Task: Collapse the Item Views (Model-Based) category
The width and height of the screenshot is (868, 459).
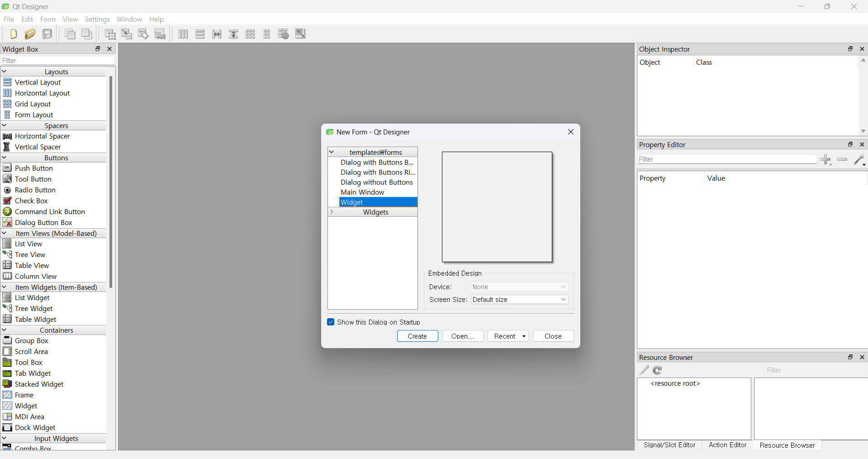Action: [x=5, y=233]
